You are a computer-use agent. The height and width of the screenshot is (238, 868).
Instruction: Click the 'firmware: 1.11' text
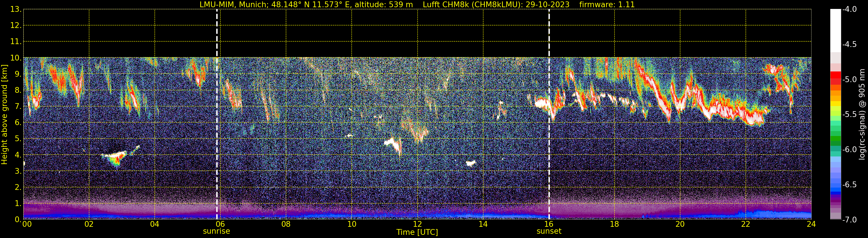pos(607,4)
